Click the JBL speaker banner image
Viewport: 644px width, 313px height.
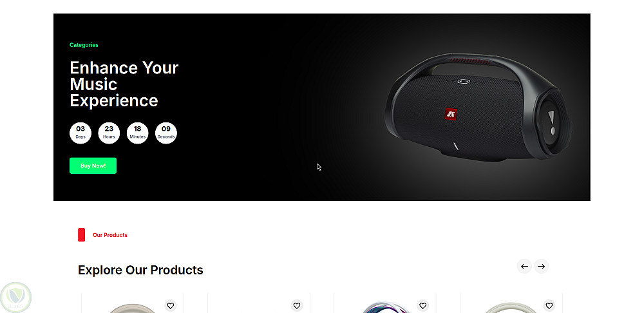(478, 107)
